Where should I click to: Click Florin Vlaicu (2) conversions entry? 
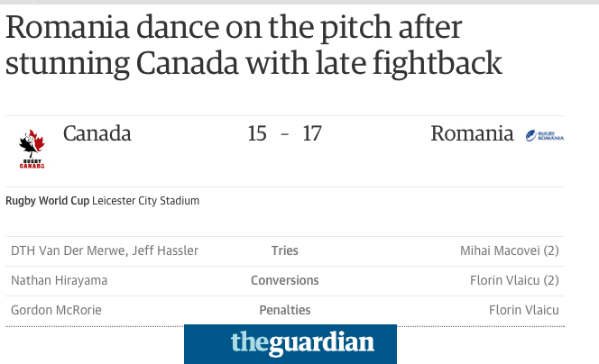(514, 280)
